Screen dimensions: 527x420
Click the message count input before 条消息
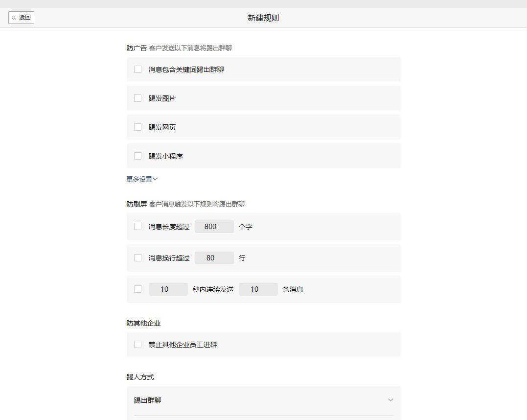[x=258, y=289]
